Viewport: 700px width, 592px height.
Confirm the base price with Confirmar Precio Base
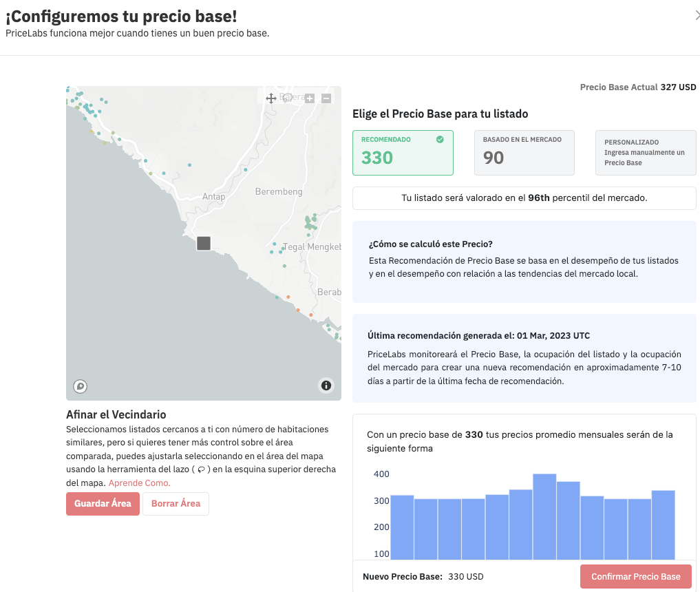pyautogui.click(x=635, y=577)
